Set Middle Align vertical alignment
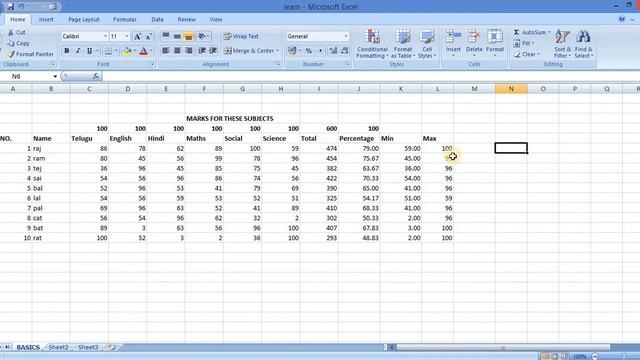The width and height of the screenshot is (640, 360). (177, 36)
